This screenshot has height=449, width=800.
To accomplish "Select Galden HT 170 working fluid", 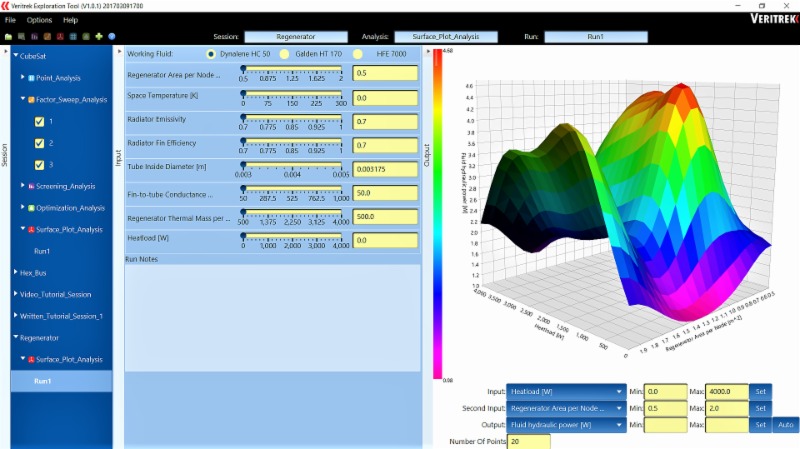I will click(284, 54).
